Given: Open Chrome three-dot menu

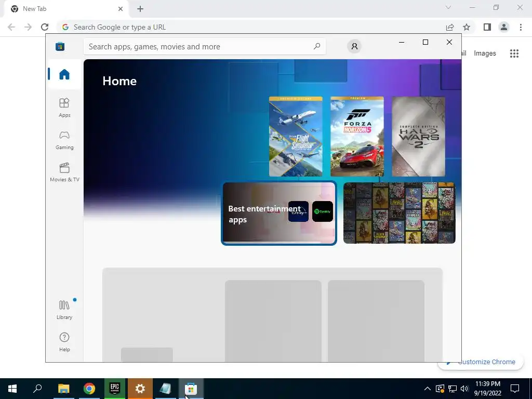Looking at the screenshot, I should (x=521, y=27).
